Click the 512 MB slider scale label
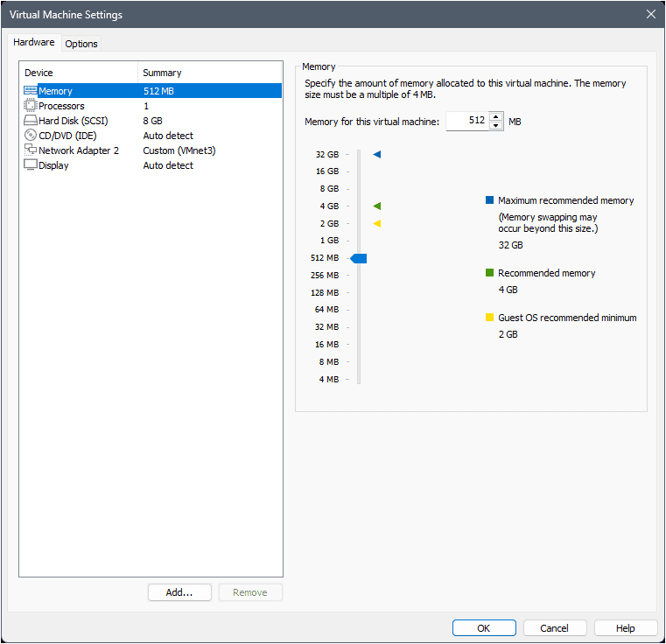Viewport: 666px width, 644px height. click(x=325, y=258)
